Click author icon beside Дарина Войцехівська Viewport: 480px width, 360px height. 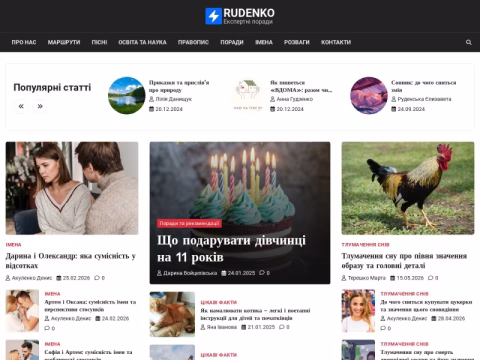[x=159, y=273]
